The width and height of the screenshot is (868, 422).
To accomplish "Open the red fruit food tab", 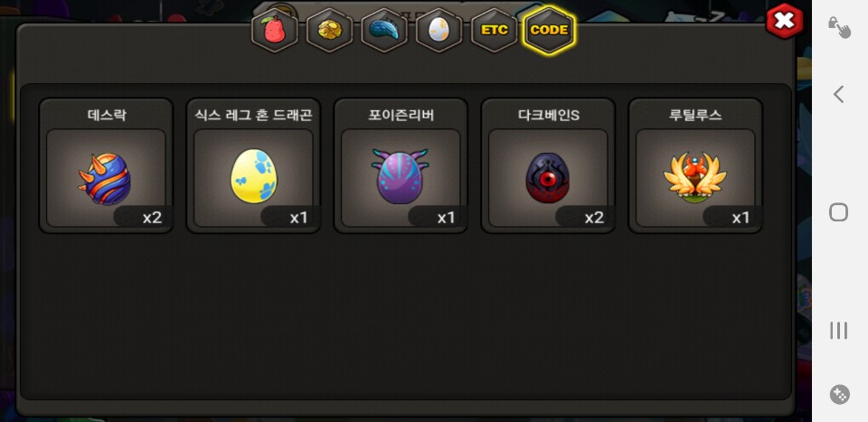I will point(275,31).
